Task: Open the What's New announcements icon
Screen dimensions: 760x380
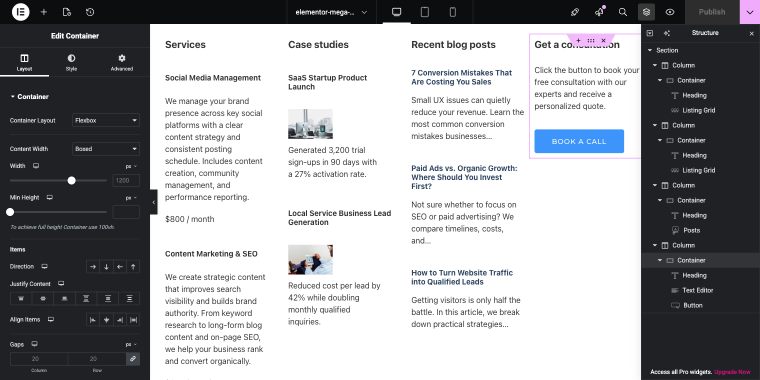Action: (x=599, y=12)
